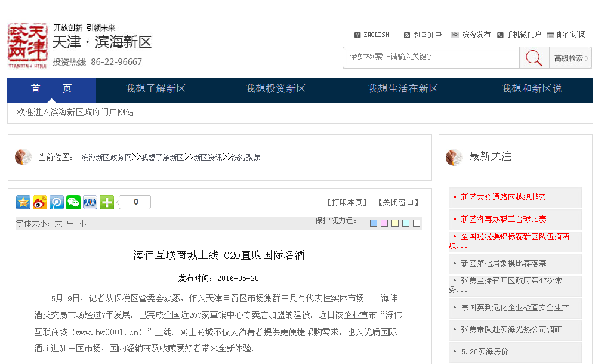This screenshot has height=364, width=595.
Task: Click the red magnifier search icon
Action: click(534, 58)
